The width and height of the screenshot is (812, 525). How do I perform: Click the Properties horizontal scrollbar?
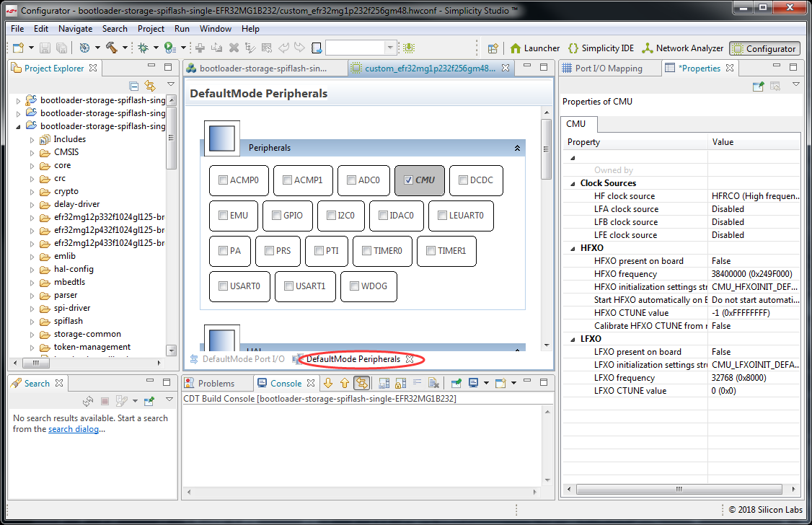679,489
